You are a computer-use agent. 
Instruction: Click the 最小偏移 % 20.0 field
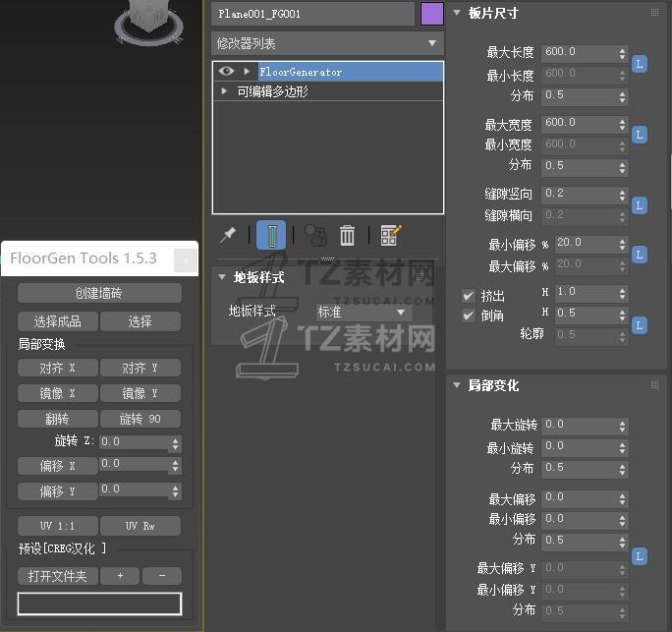[x=586, y=243]
